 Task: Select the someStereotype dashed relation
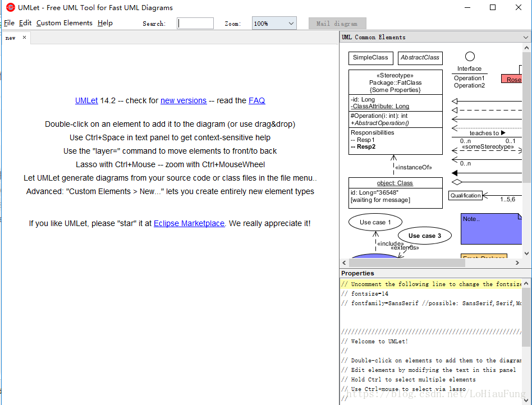point(487,149)
